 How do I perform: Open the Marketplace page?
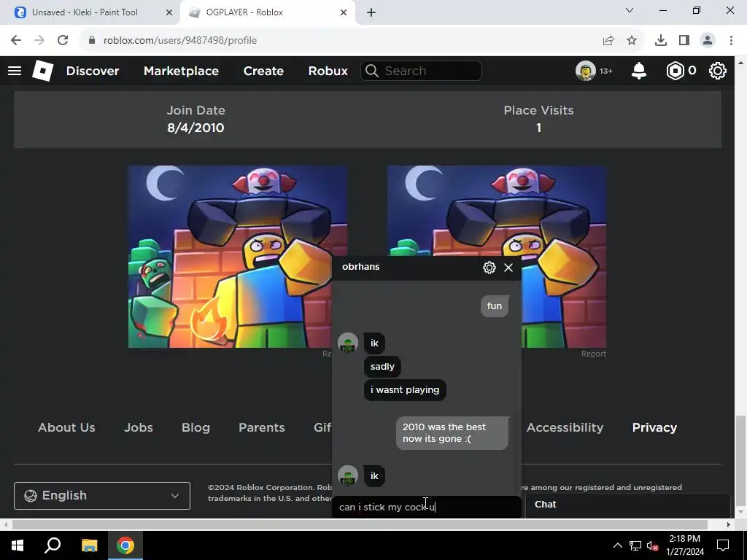coord(181,71)
